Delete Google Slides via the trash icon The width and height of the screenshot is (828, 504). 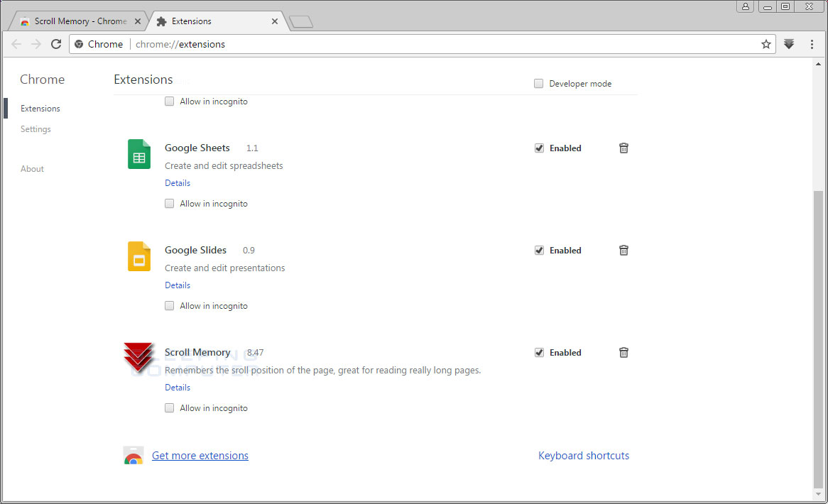tap(623, 250)
